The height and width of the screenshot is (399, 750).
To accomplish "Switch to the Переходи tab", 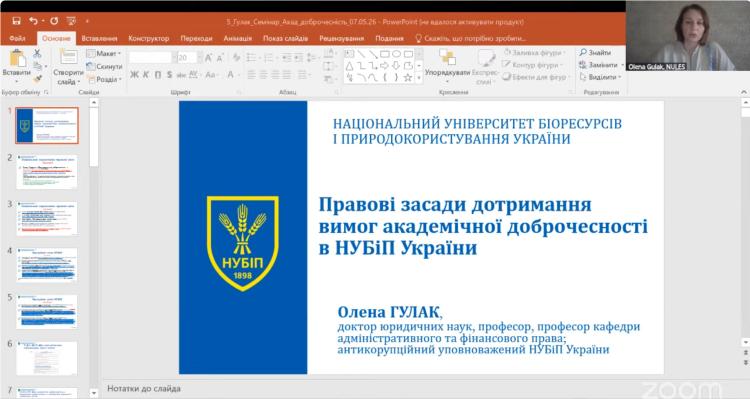I will (x=196, y=38).
